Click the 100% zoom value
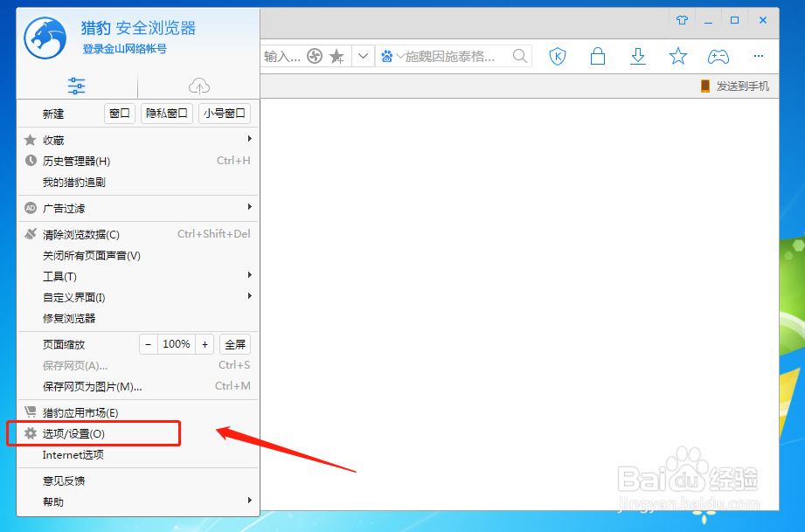The width and height of the screenshot is (805, 532). point(177,344)
